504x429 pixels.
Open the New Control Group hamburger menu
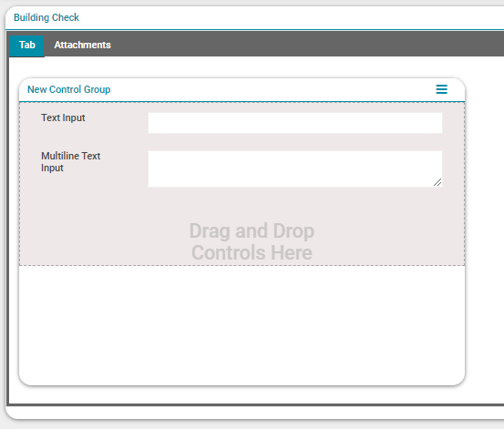tap(441, 89)
